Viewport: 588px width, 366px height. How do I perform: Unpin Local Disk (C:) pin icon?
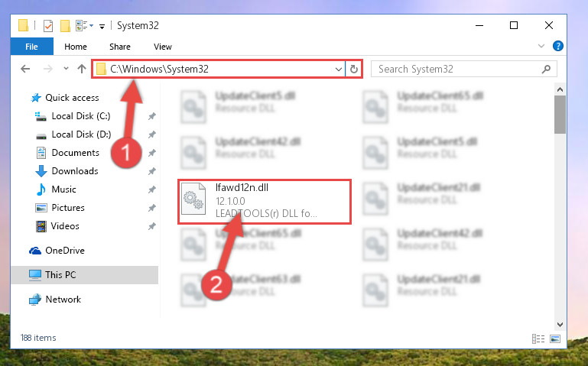point(152,116)
